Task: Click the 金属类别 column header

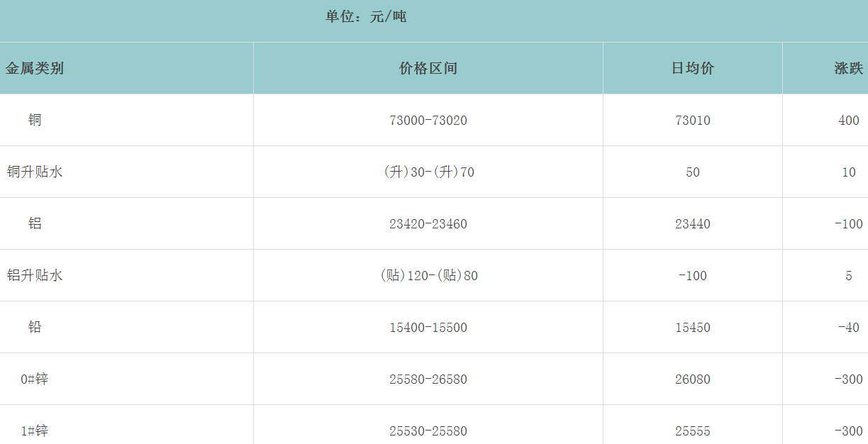Action: (35, 69)
